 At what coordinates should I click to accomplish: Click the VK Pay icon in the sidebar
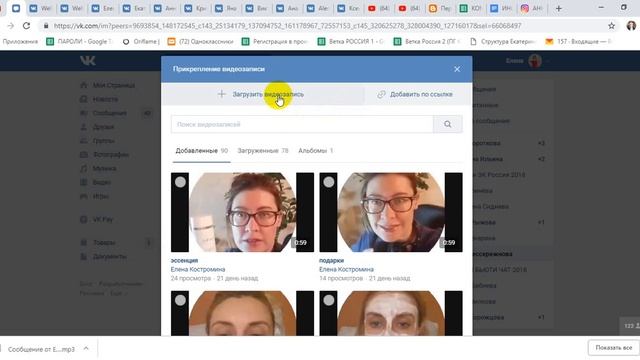[84, 219]
